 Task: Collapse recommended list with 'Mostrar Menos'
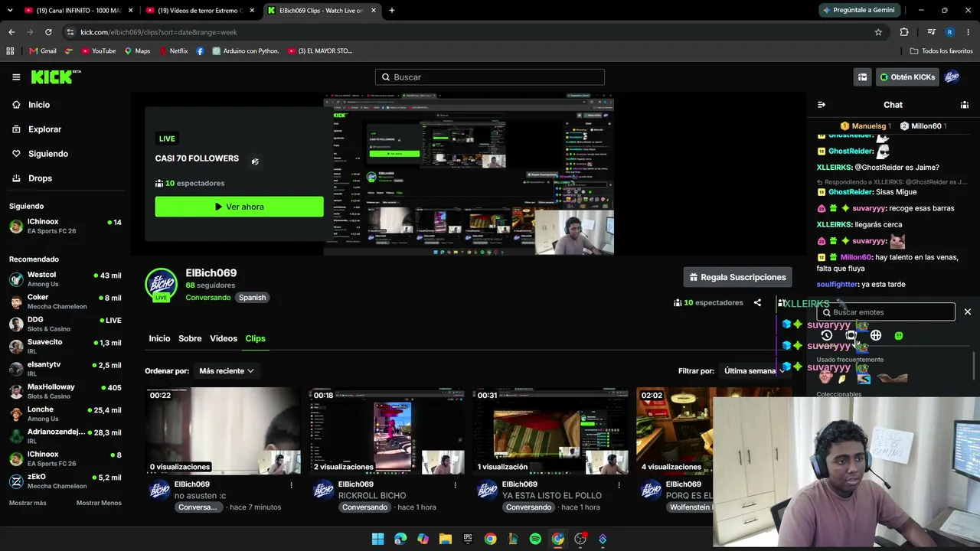[99, 503]
